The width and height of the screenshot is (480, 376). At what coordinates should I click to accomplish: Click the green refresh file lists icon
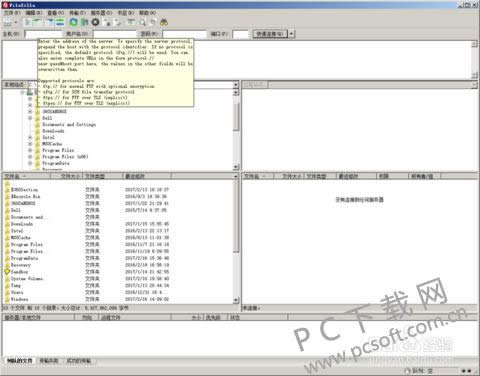pos(73,22)
